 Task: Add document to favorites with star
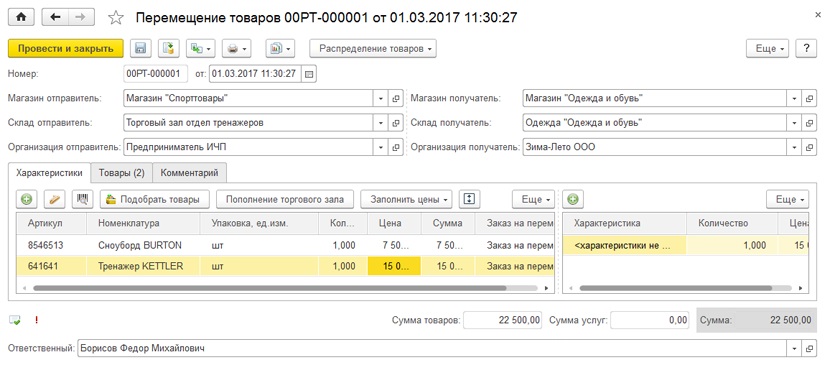coord(115,18)
